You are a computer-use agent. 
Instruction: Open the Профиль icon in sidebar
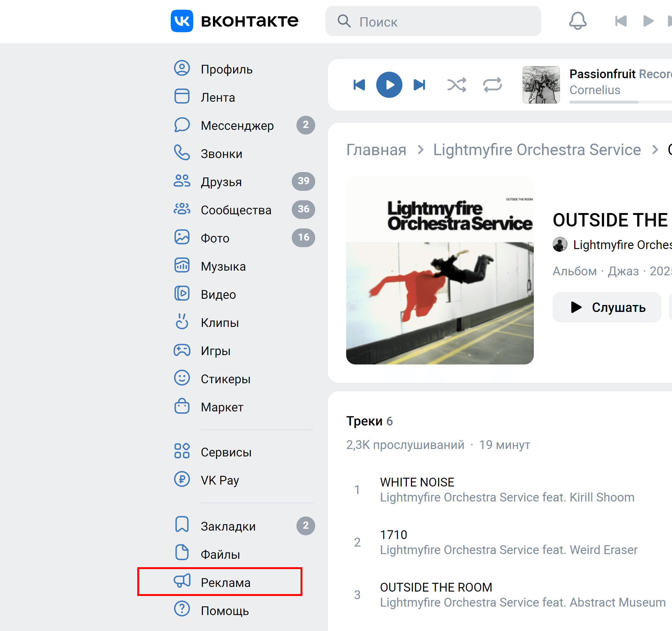[182, 69]
